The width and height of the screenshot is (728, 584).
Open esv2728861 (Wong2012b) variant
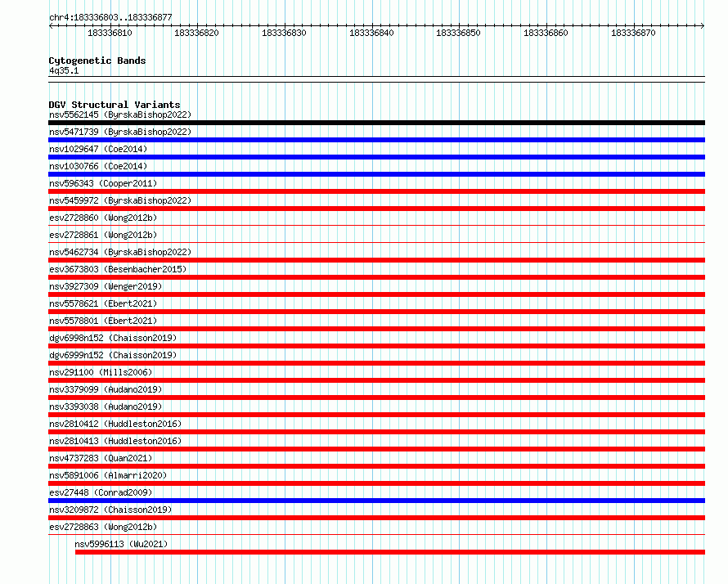pyautogui.click(x=103, y=235)
